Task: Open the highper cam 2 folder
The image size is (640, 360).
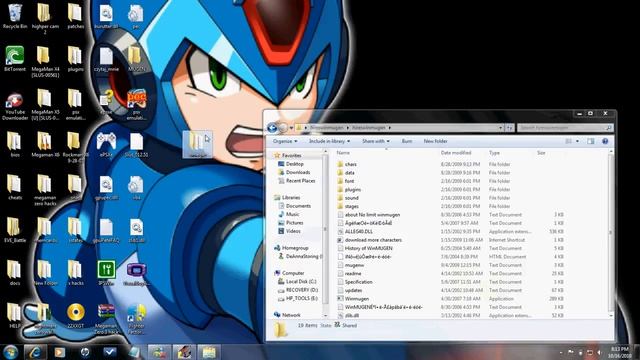Action: click(45, 19)
